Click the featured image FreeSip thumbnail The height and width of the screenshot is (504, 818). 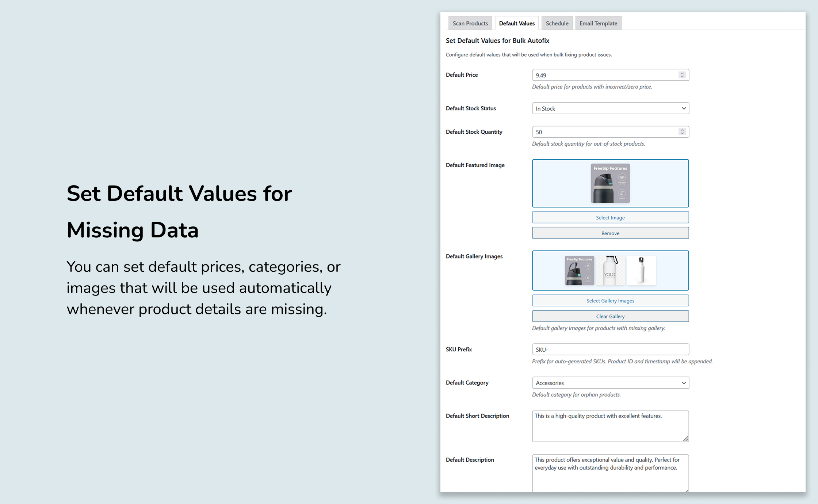point(610,183)
